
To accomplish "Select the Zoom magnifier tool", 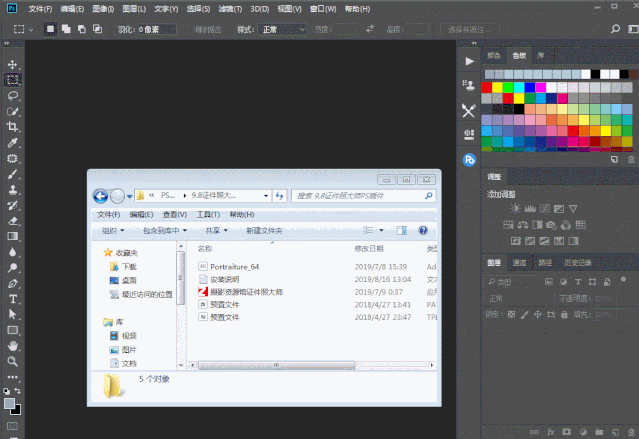I will [x=13, y=361].
